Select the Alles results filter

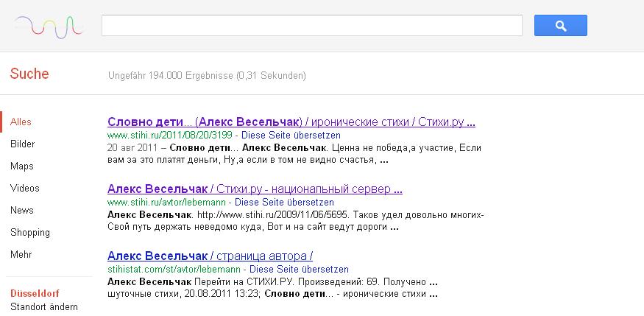(21, 122)
